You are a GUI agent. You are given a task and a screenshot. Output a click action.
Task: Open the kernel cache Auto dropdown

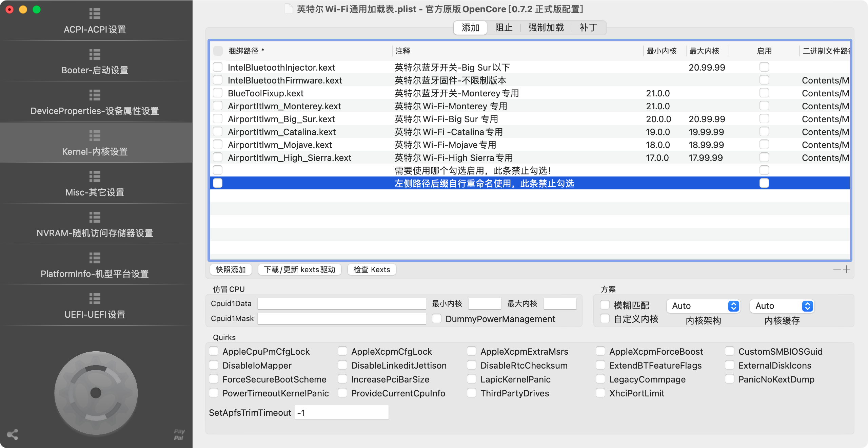pos(782,306)
